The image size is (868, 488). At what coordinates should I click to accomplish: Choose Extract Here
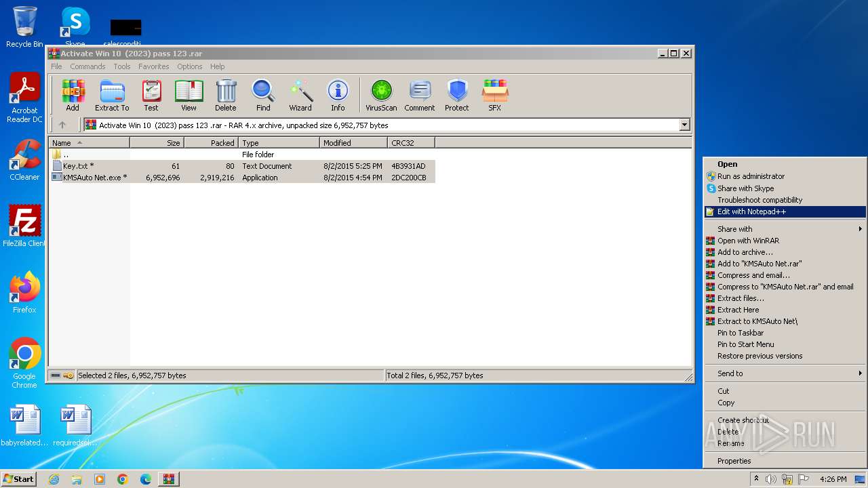click(x=785, y=310)
